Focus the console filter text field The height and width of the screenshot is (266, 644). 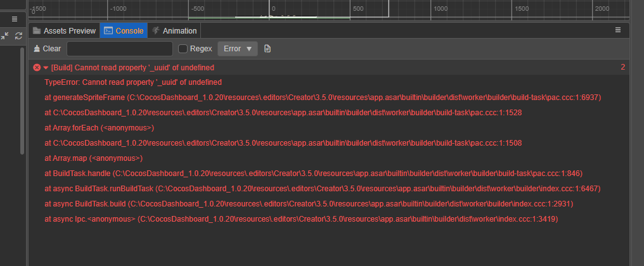[120, 48]
